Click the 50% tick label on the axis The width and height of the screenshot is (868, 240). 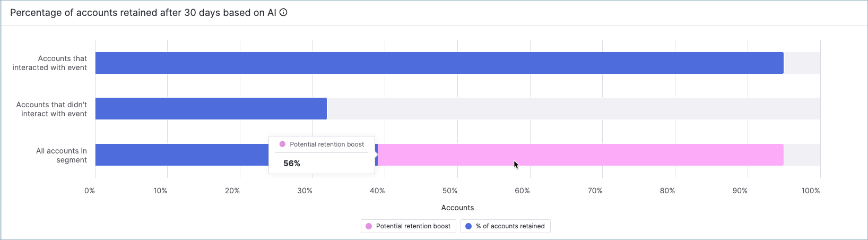(450, 191)
